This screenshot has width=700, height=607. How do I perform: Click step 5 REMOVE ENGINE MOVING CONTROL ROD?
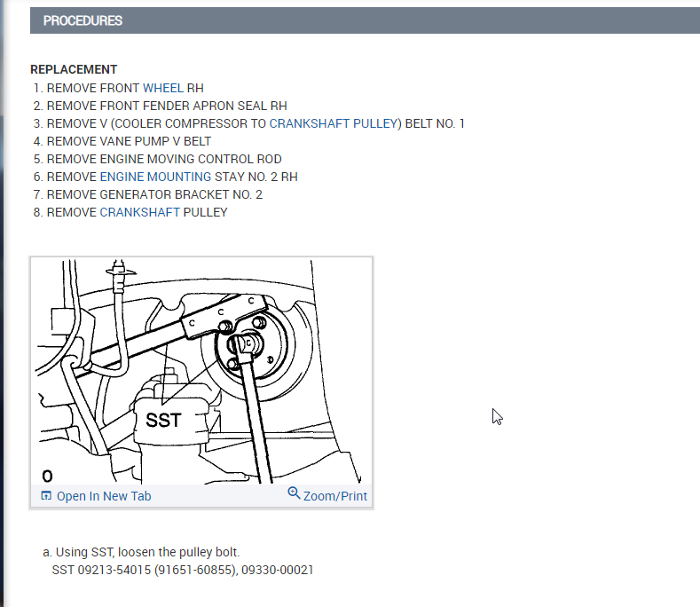[x=164, y=160]
